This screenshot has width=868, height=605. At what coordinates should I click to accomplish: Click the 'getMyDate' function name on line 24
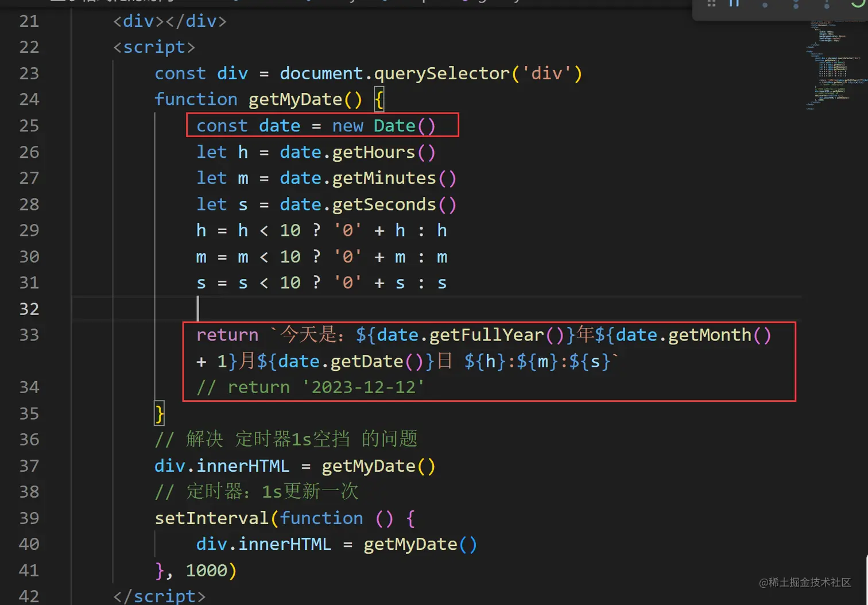click(295, 99)
